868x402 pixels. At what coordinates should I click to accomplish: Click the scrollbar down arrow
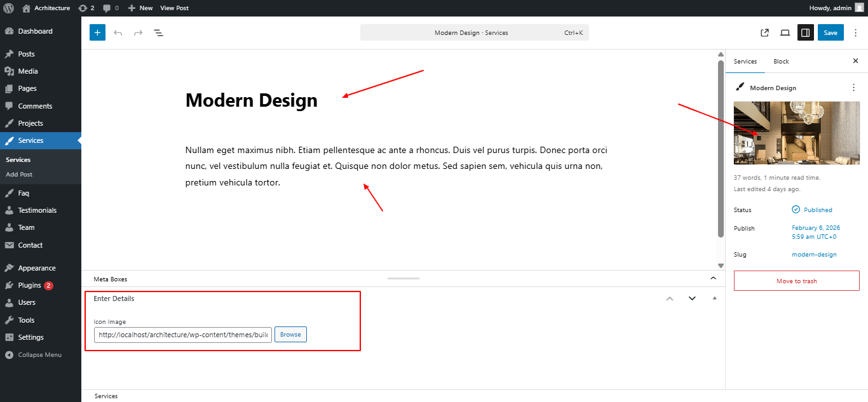[721, 265]
